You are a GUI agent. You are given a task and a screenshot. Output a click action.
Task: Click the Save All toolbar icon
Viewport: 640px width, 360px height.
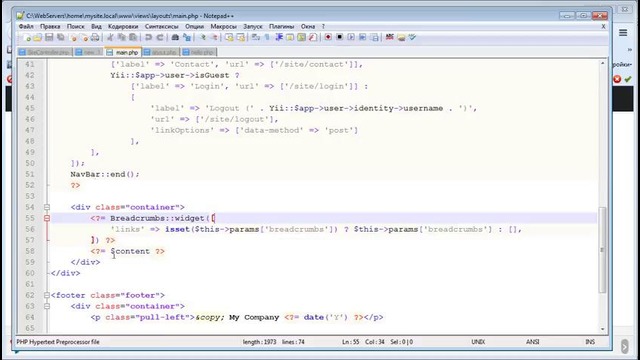[60, 38]
